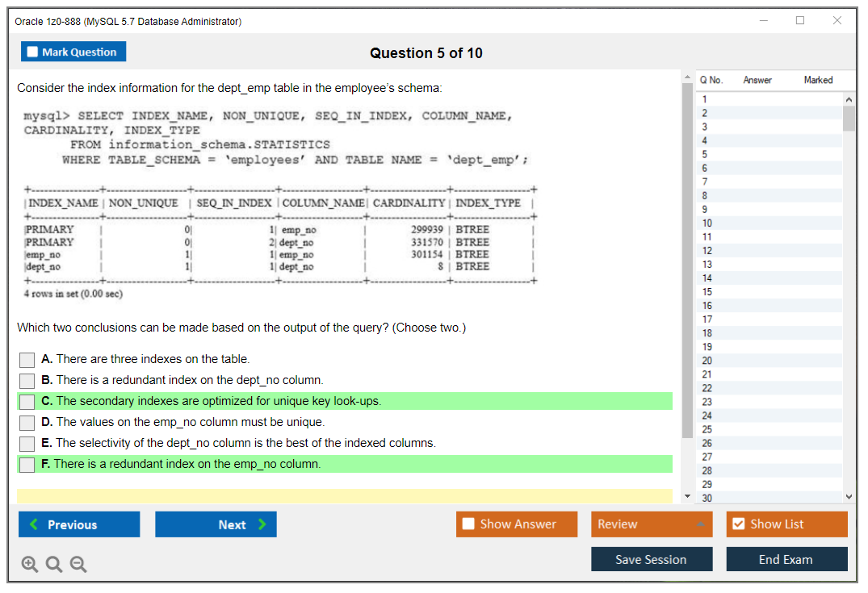Select question 5 row in list
The height and width of the screenshot is (593, 868).
tap(705, 154)
